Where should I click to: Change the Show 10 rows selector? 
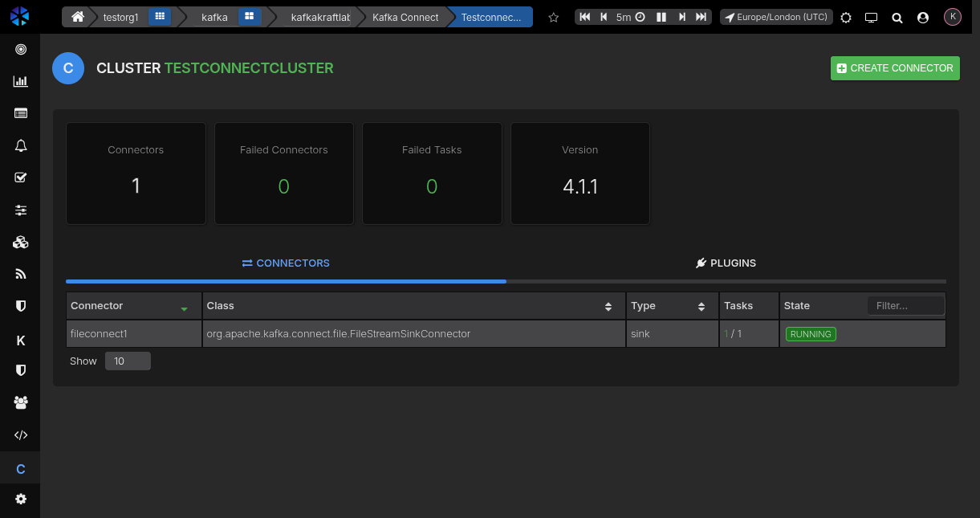(128, 361)
